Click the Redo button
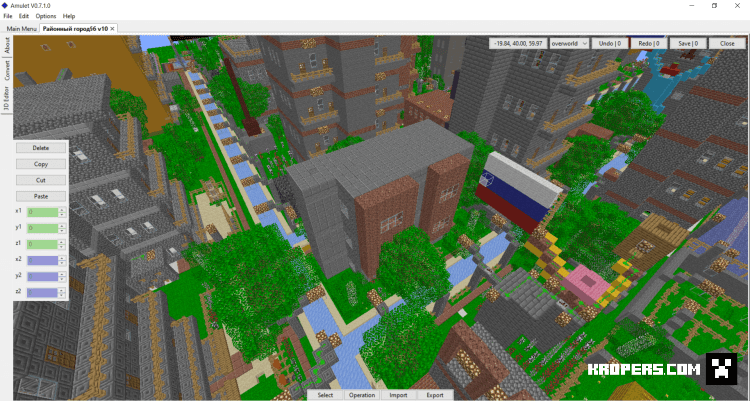Screen dimensions: 750x401 tap(648, 43)
